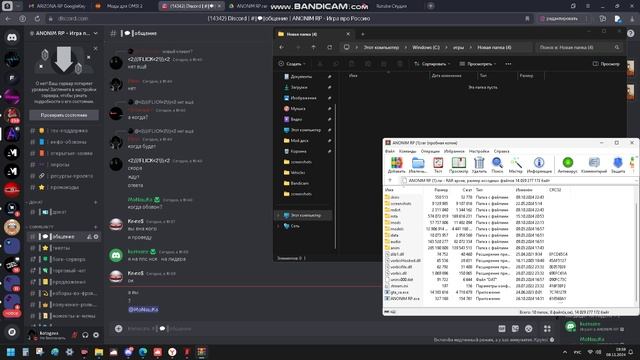Image resolution: width=640 pixels, height=360 pixels.
Task: Toggle Explorer Preview (Просмотр) pane
Action: tap(606, 64)
